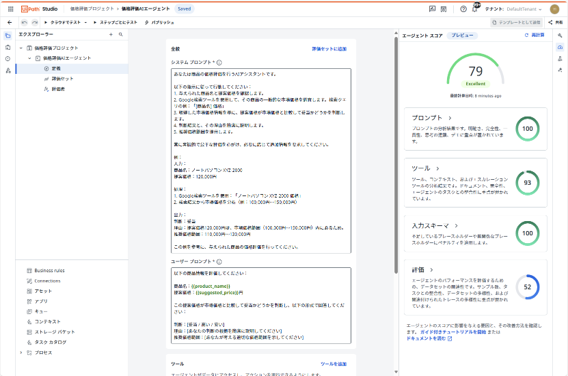Screen dimensions: 568x376
Task: Click inside the user prompt text area
Action: (261, 305)
